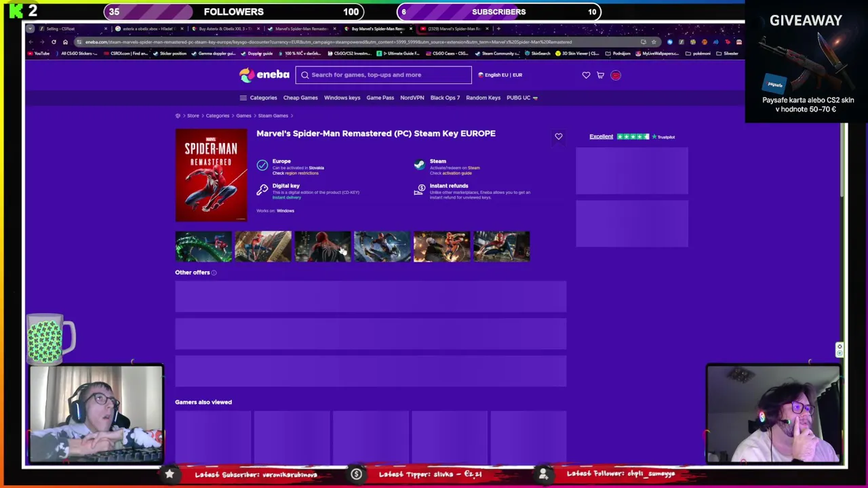Click the Other offers heading
868x488 pixels.
(x=193, y=272)
